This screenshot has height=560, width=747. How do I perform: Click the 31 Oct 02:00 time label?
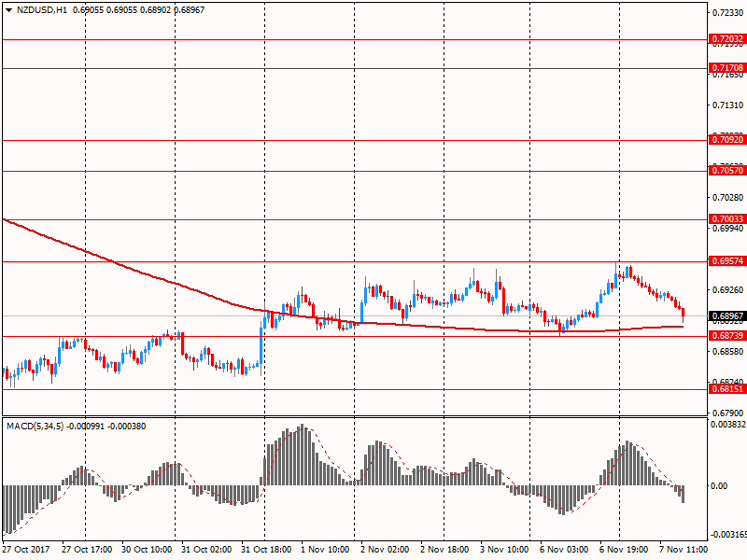pyautogui.click(x=206, y=549)
